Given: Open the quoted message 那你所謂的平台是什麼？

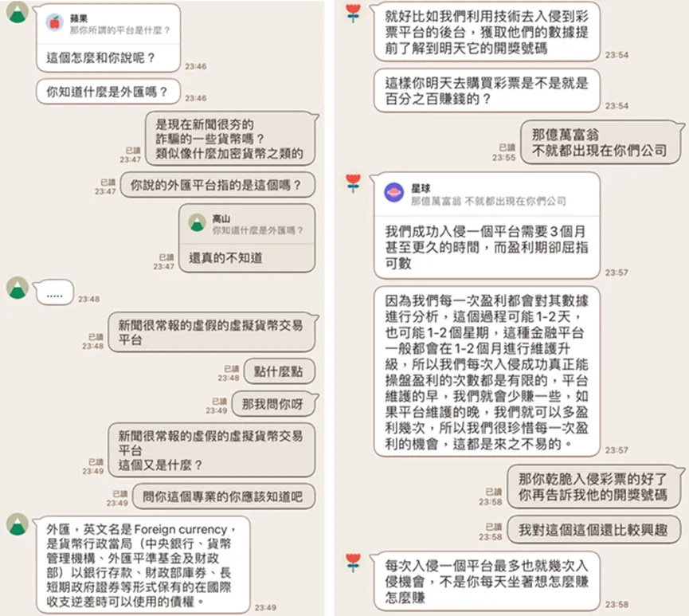Looking at the screenshot, I should 120,30.
